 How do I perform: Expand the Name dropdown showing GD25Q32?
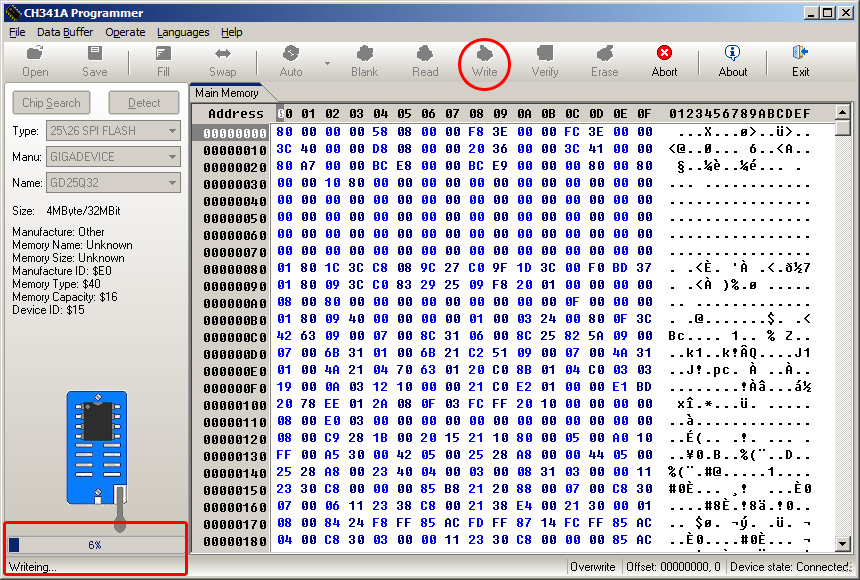pyautogui.click(x=172, y=183)
